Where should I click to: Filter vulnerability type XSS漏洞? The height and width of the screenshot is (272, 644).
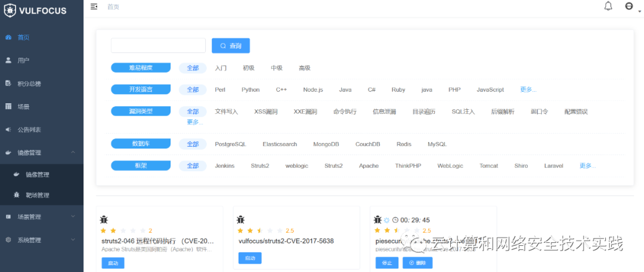pyautogui.click(x=266, y=112)
